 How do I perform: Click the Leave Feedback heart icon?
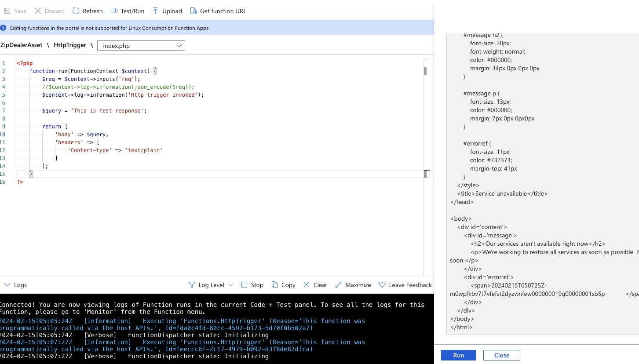pos(382,285)
